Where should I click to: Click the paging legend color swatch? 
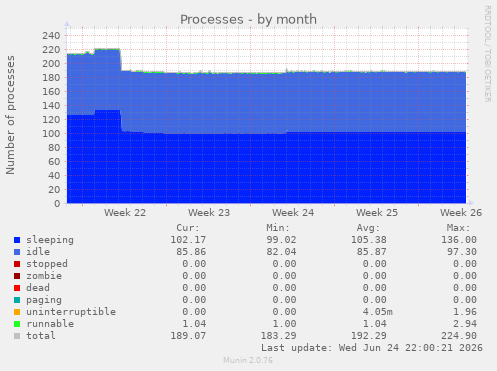click(x=17, y=300)
